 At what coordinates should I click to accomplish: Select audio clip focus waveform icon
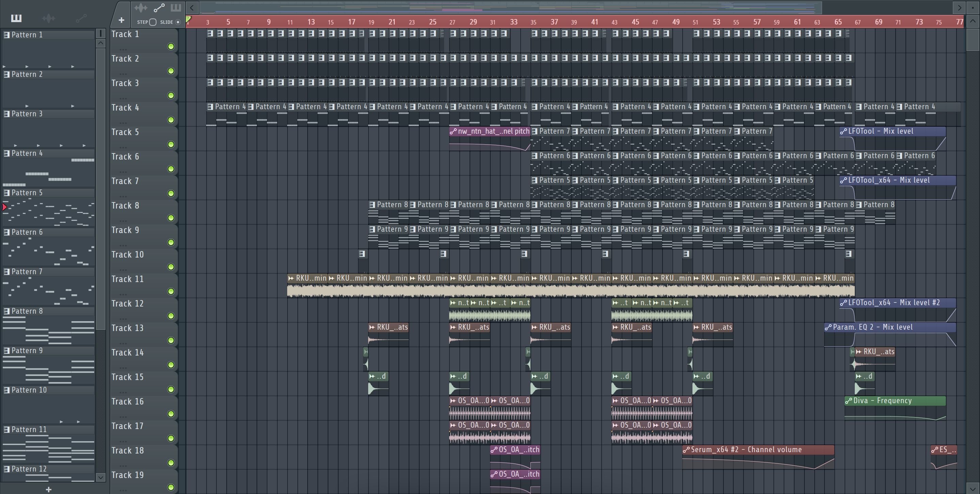click(141, 7)
